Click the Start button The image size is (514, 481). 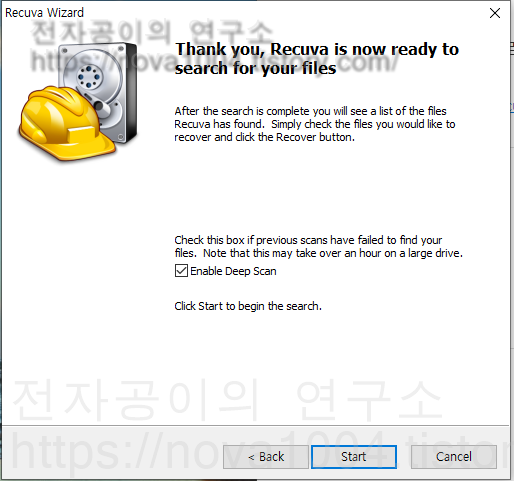[354, 457]
